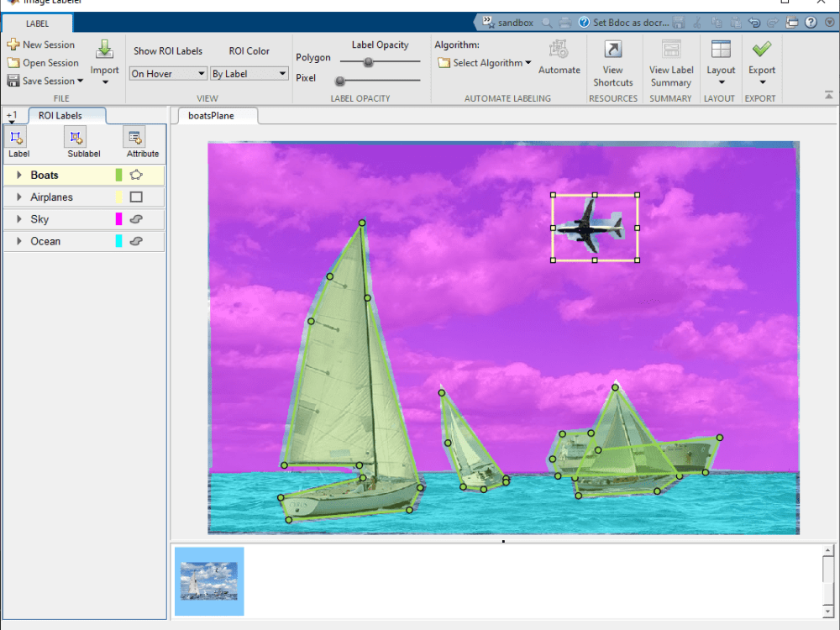
Task: Select the Airplanes label name
Action: (x=51, y=197)
